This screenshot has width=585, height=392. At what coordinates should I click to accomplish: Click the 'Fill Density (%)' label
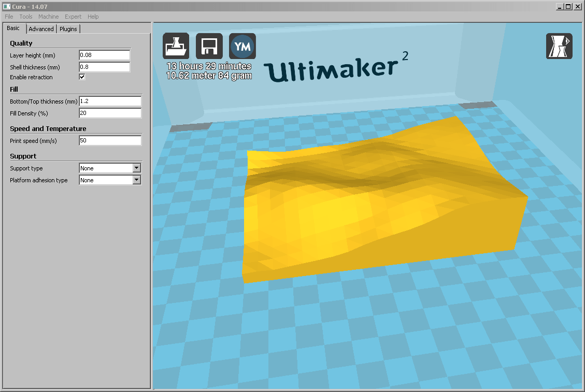tap(28, 113)
